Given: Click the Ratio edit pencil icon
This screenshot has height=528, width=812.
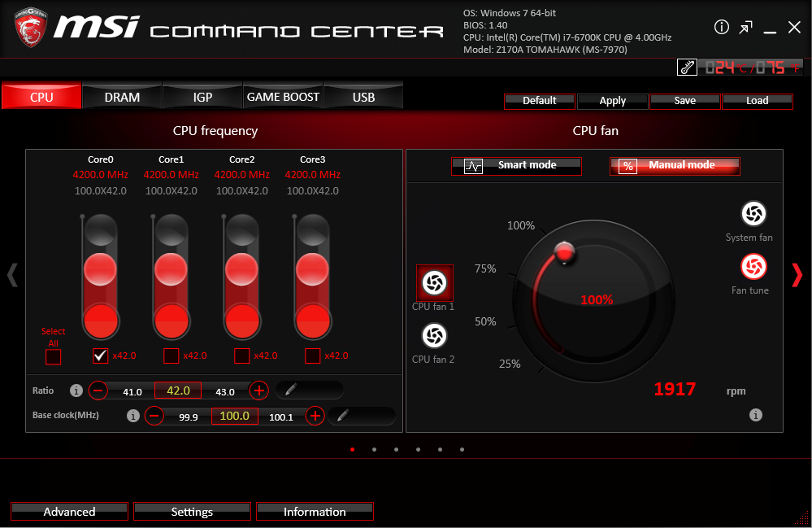Looking at the screenshot, I should click(x=291, y=391).
